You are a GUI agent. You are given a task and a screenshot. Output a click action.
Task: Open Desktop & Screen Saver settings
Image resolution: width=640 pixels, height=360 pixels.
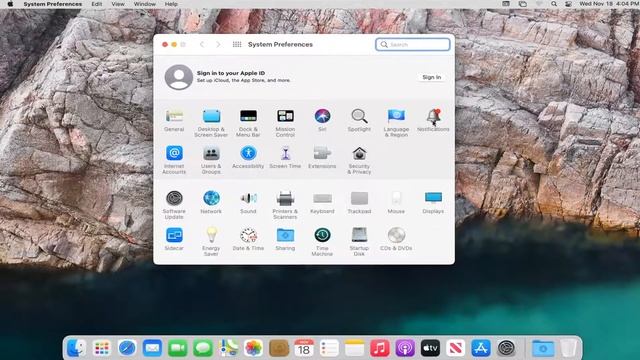211,123
